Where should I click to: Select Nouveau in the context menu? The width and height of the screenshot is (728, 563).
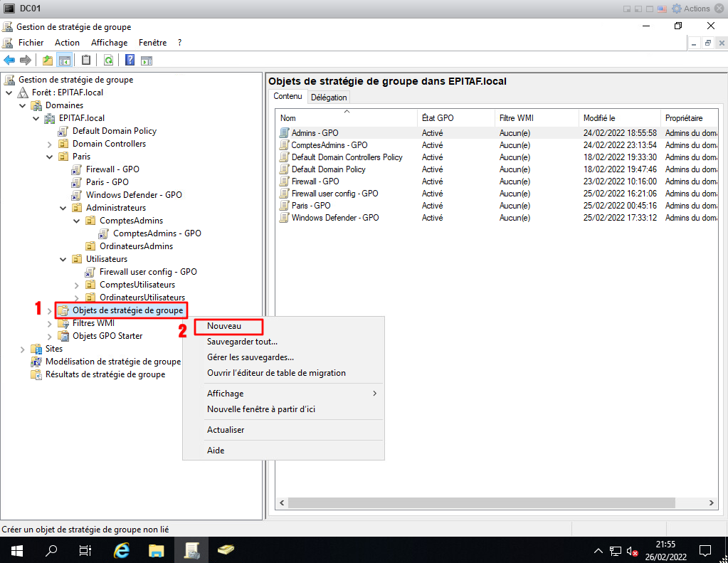coord(224,326)
